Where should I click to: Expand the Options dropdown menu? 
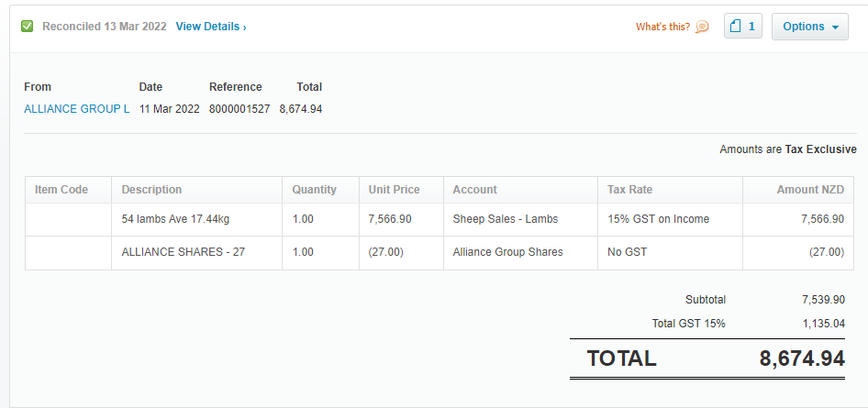pyautogui.click(x=810, y=27)
